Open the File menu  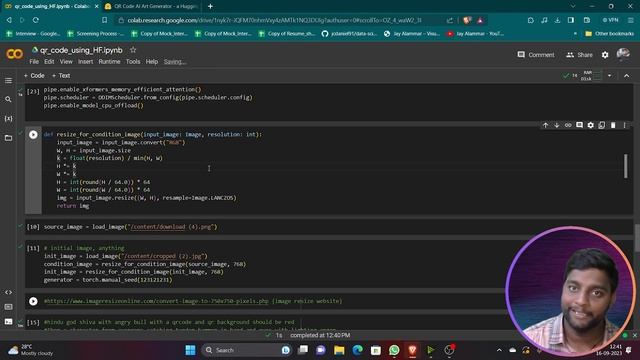pyautogui.click(x=34, y=62)
